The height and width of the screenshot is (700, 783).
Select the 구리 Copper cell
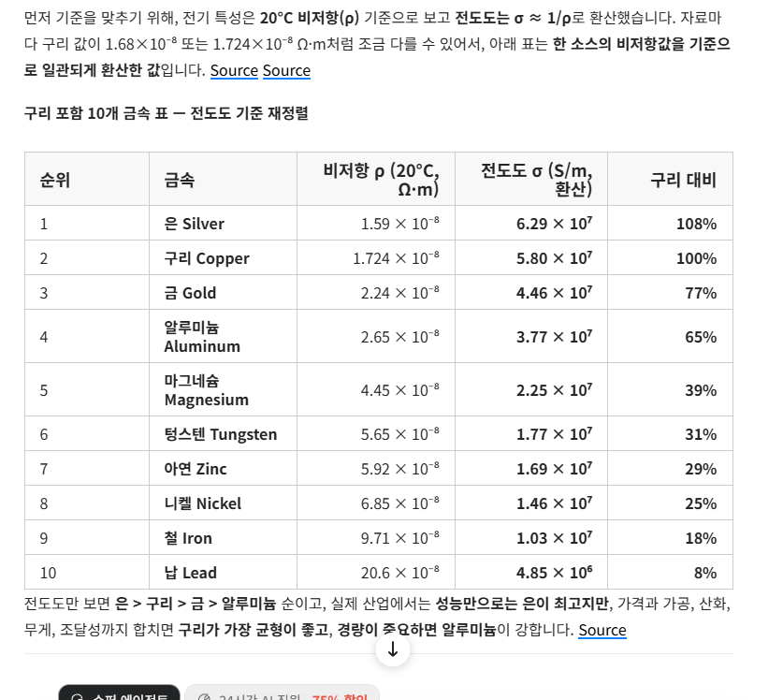(207, 258)
